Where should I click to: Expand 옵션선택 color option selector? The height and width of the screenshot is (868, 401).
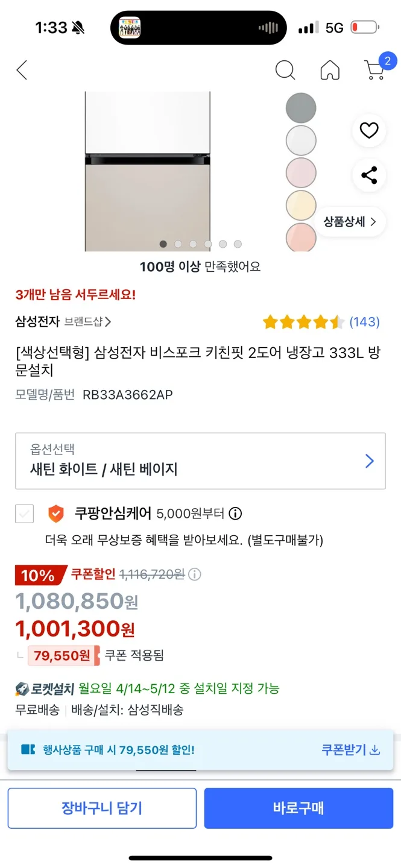[x=200, y=461]
